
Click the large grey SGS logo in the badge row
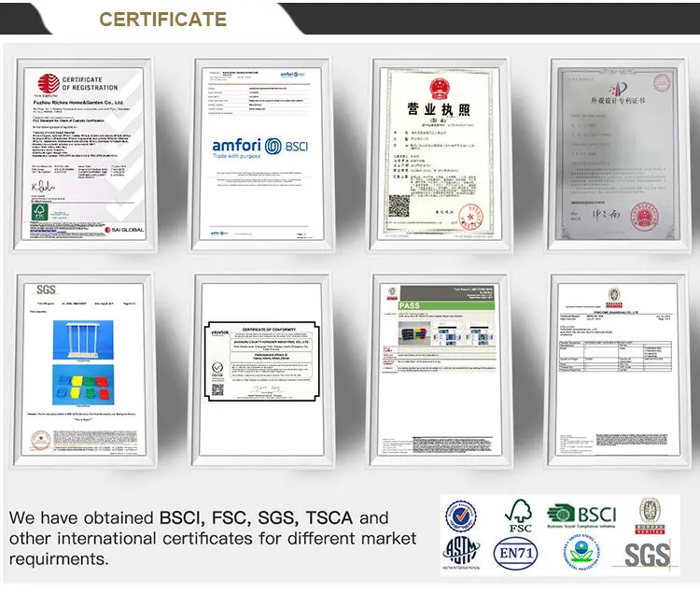click(x=647, y=555)
